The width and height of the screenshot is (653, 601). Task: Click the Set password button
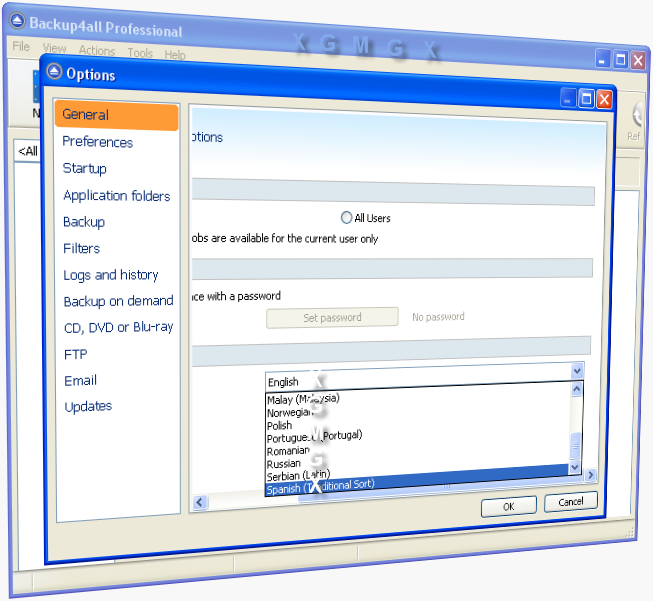332,318
